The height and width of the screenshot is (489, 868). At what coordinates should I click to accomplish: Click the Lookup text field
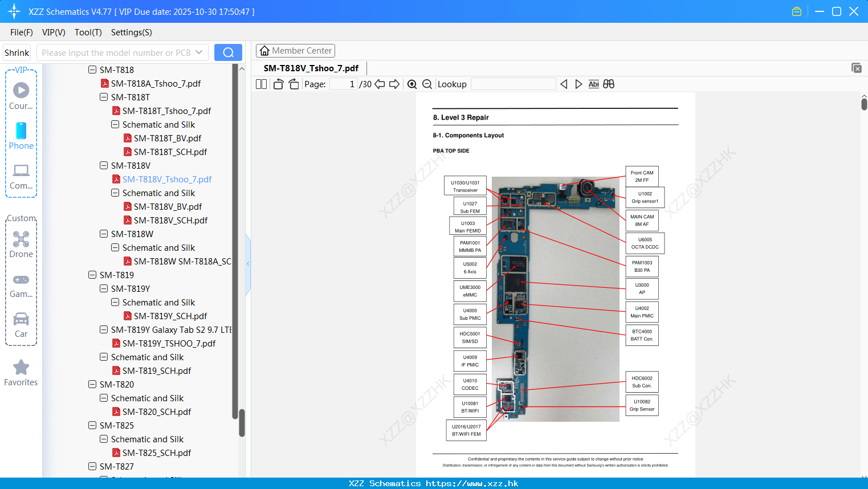click(514, 84)
